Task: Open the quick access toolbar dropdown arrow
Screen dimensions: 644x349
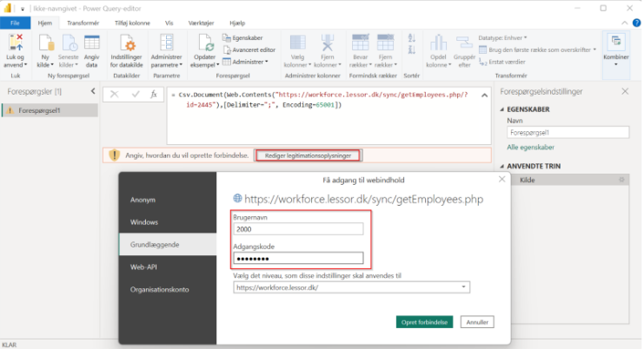Action: coord(23,9)
